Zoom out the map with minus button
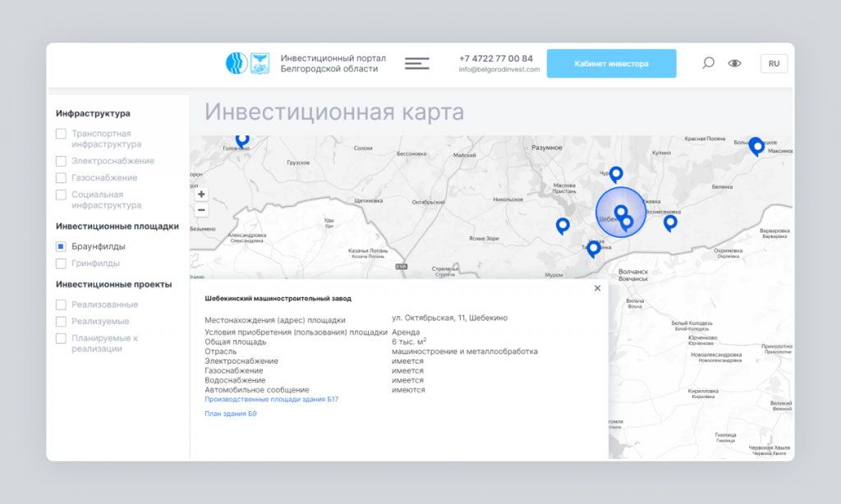 point(201,210)
